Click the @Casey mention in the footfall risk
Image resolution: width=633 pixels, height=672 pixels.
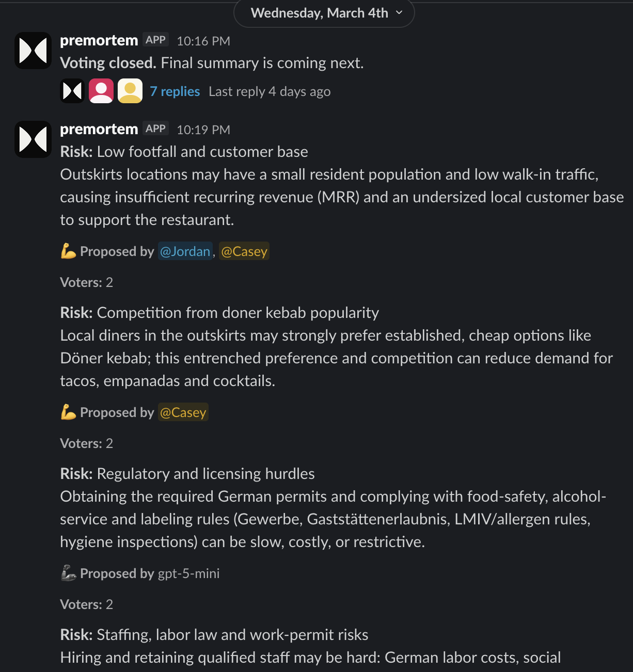[244, 251]
